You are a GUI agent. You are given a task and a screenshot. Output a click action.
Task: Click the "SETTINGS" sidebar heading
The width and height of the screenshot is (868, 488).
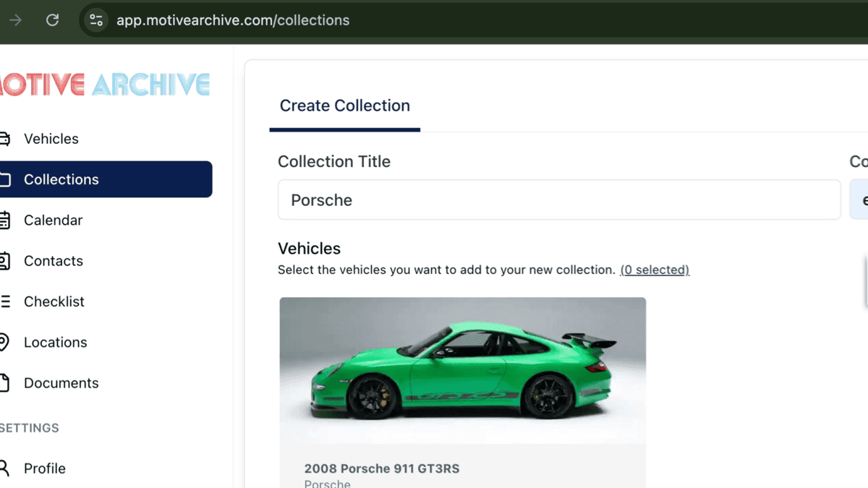click(30, 428)
